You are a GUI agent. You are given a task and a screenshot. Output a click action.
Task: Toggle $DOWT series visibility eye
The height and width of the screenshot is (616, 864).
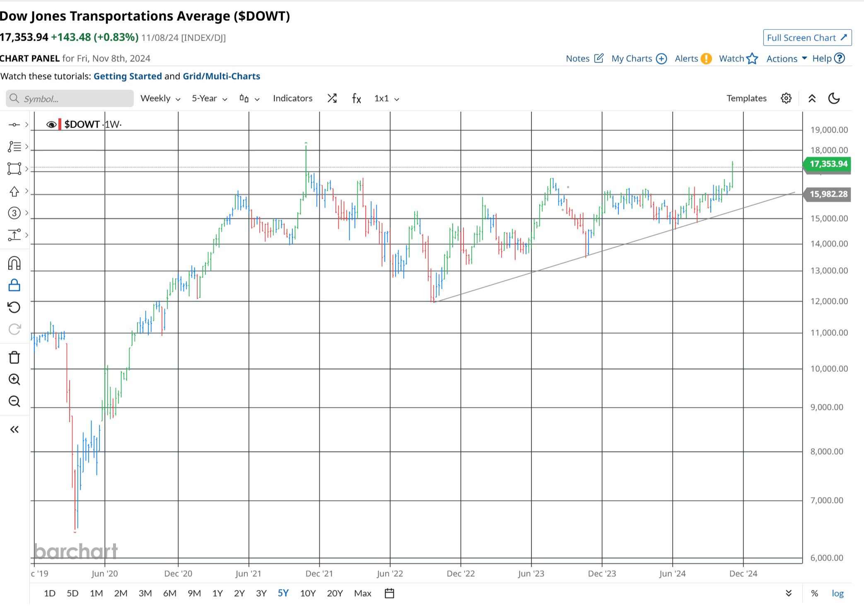pos(51,125)
